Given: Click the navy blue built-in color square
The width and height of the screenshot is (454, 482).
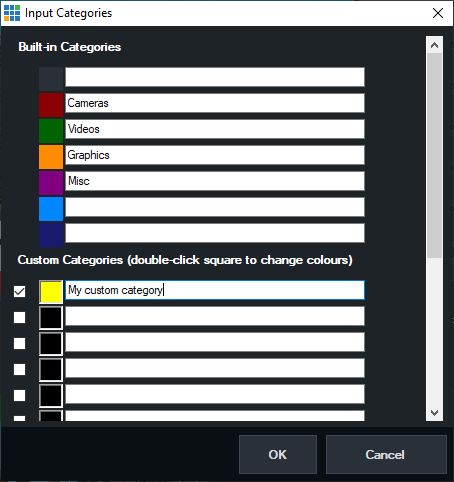Looking at the screenshot, I should 51,235.
